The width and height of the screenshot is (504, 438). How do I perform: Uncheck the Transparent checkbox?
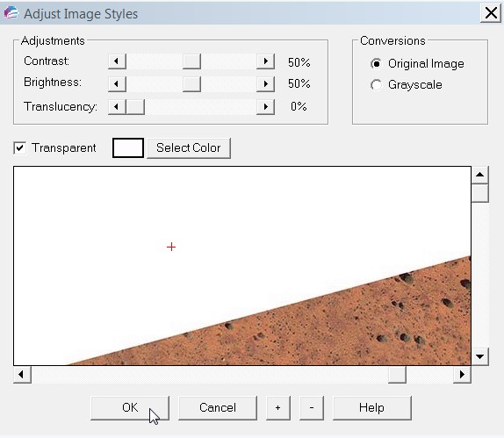(x=20, y=148)
